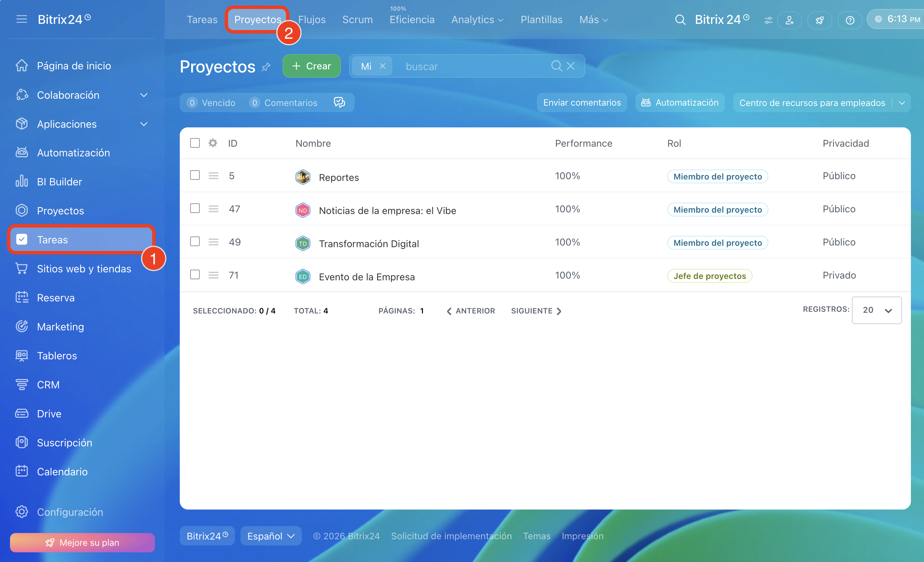Clear the search filter with the X icon
The height and width of the screenshot is (562, 924).
571,66
